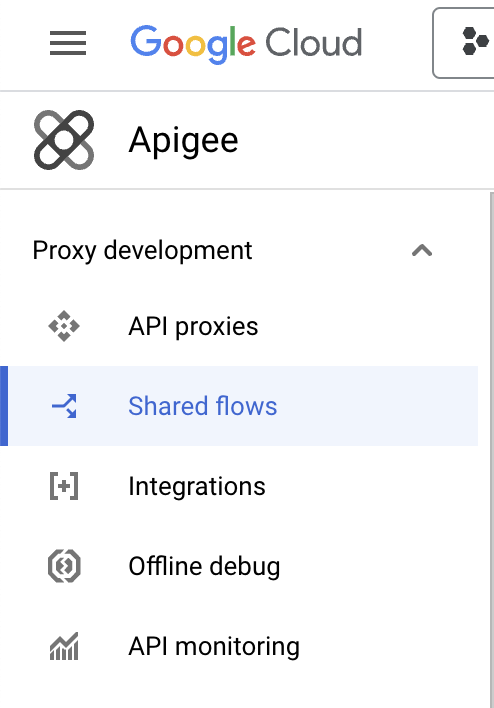Click the Apigee product logo icon
Viewport: 494px width, 708px height.
click(x=64, y=140)
